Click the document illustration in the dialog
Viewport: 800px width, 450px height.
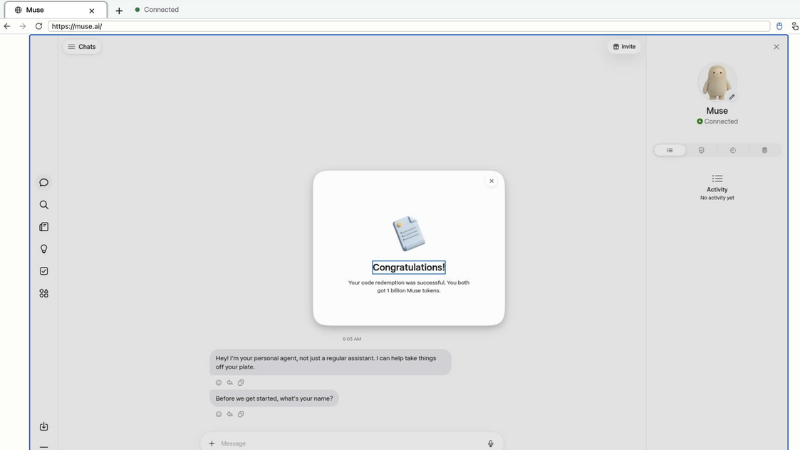(409, 233)
